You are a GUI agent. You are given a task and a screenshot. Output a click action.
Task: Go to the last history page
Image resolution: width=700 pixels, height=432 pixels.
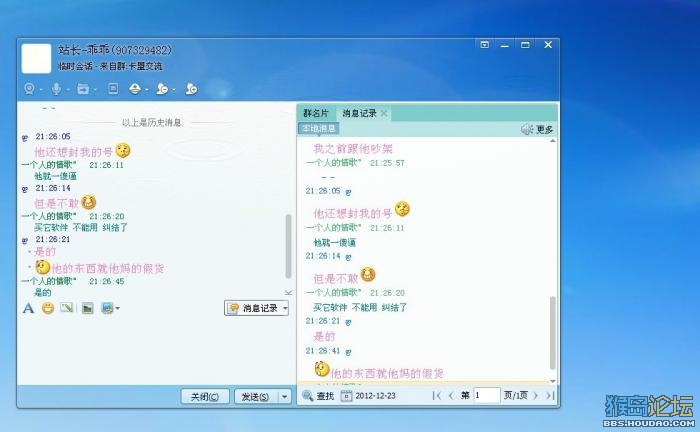(x=550, y=395)
